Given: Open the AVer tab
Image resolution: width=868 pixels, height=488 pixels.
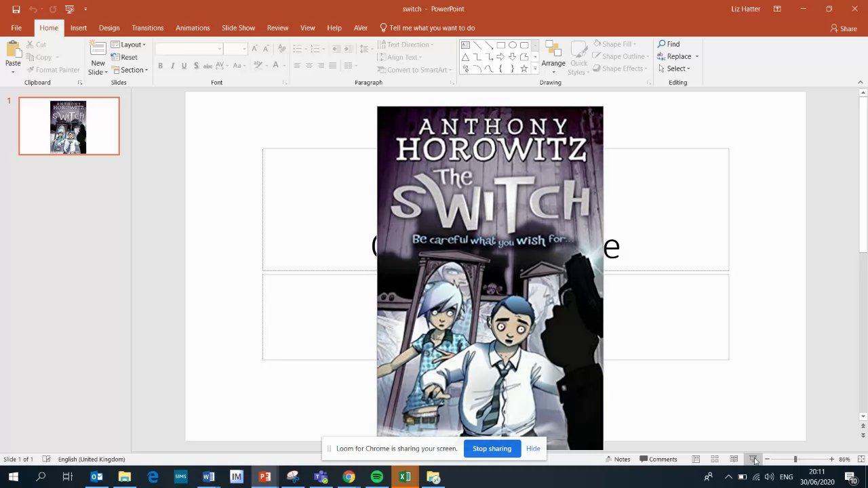Looking at the screenshot, I should pos(361,28).
